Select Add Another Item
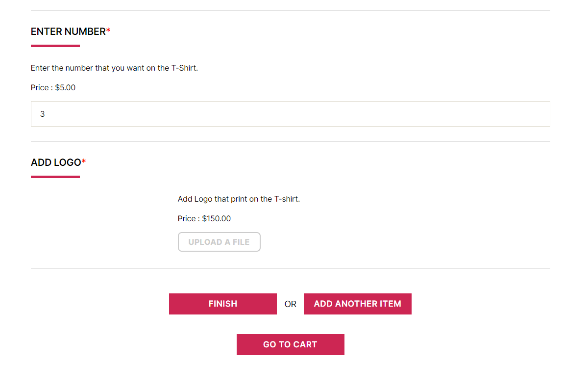This screenshot has width=588, height=366. tap(357, 304)
